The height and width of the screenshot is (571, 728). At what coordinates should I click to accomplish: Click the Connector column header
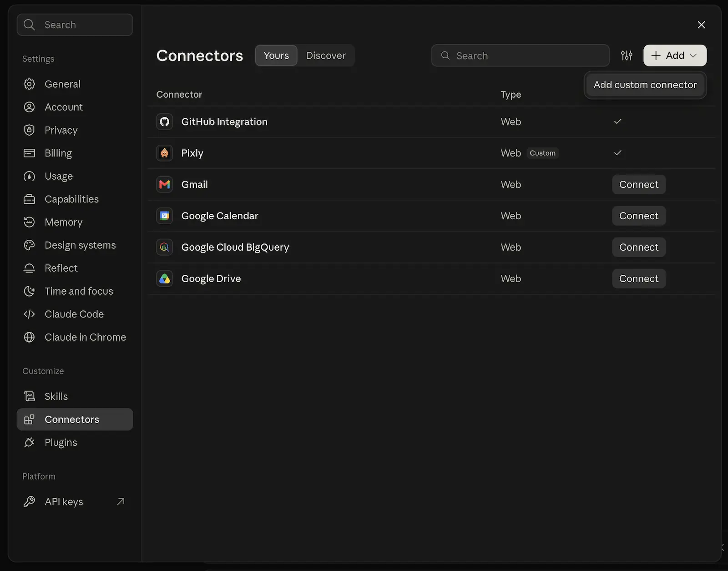pyautogui.click(x=179, y=95)
